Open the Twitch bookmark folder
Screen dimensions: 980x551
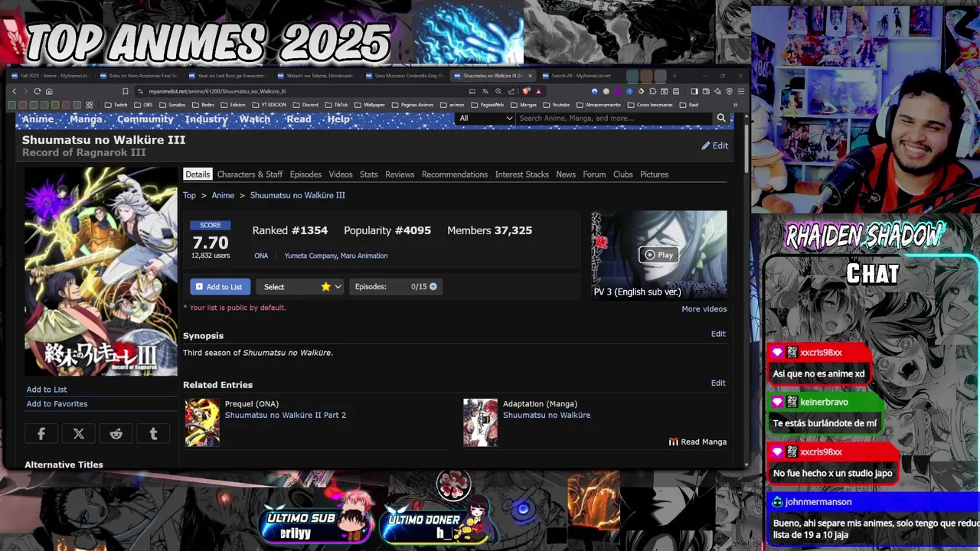116,105
